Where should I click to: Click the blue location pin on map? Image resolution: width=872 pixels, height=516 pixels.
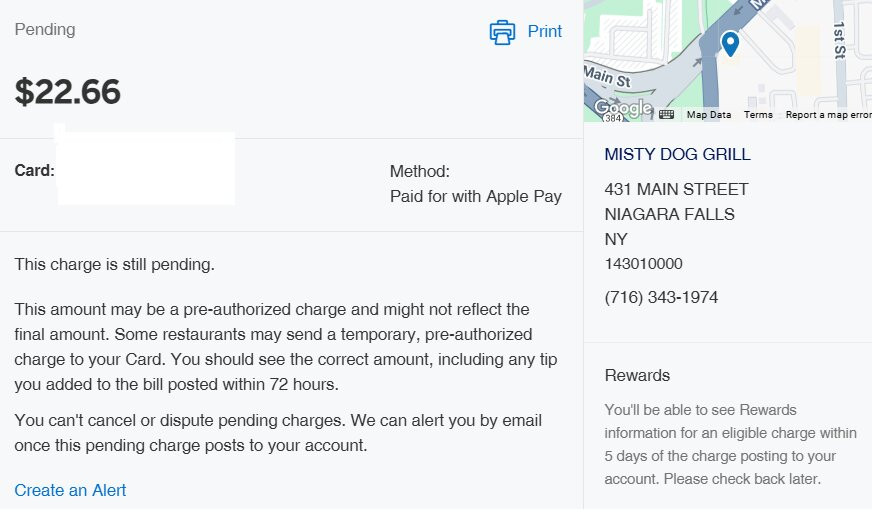tap(730, 43)
